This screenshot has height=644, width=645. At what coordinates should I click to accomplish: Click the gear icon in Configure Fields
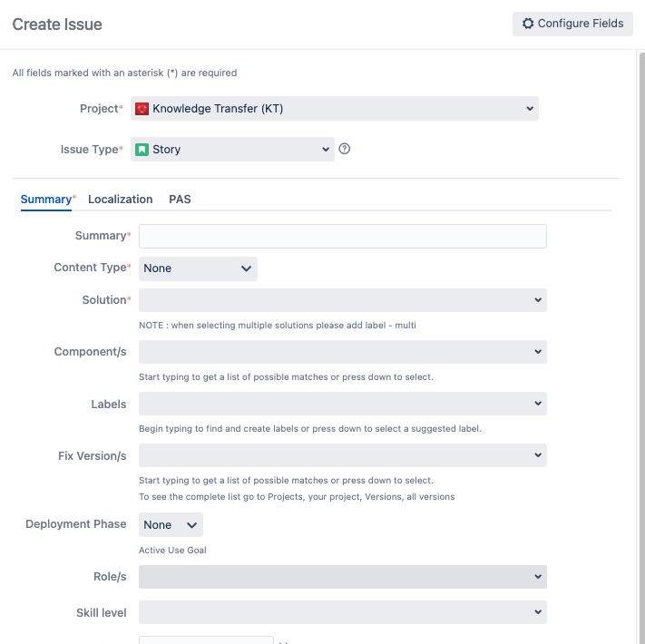528,24
